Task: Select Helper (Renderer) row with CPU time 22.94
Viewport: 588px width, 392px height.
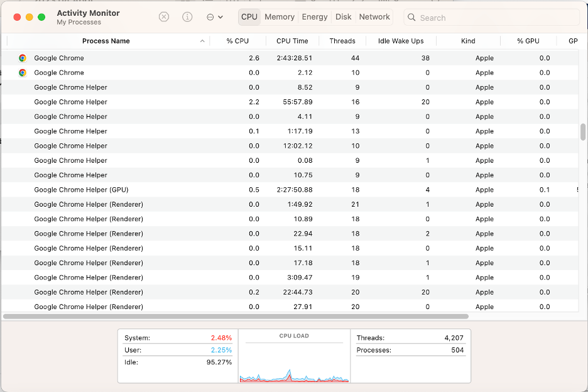Action: pyautogui.click(x=290, y=233)
